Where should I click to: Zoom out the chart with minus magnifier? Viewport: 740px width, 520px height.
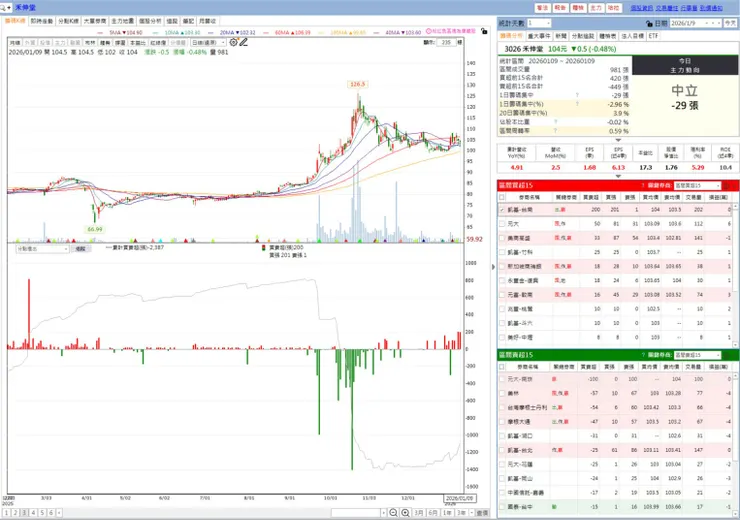(394, 512)
